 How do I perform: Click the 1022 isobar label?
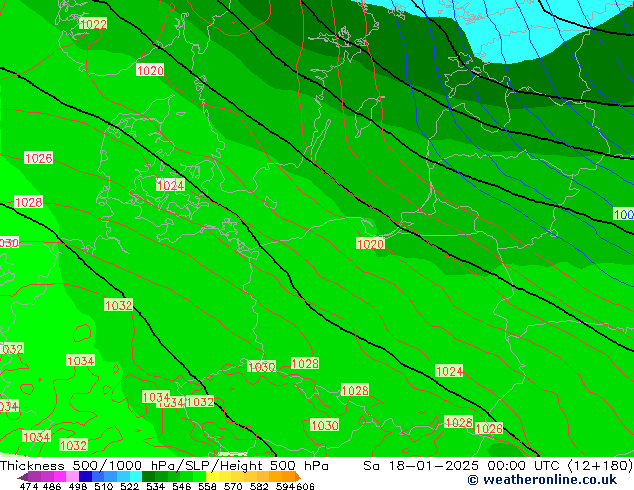click(93, 24)
